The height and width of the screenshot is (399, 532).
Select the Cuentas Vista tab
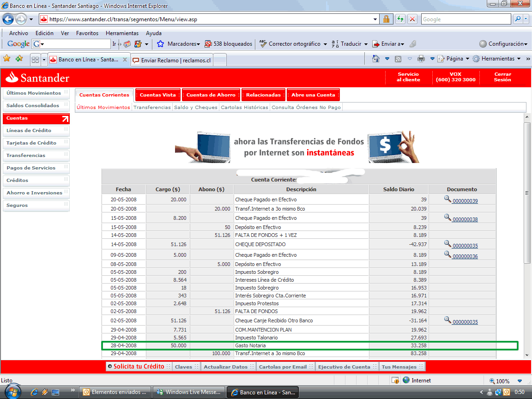pos(158,95)
